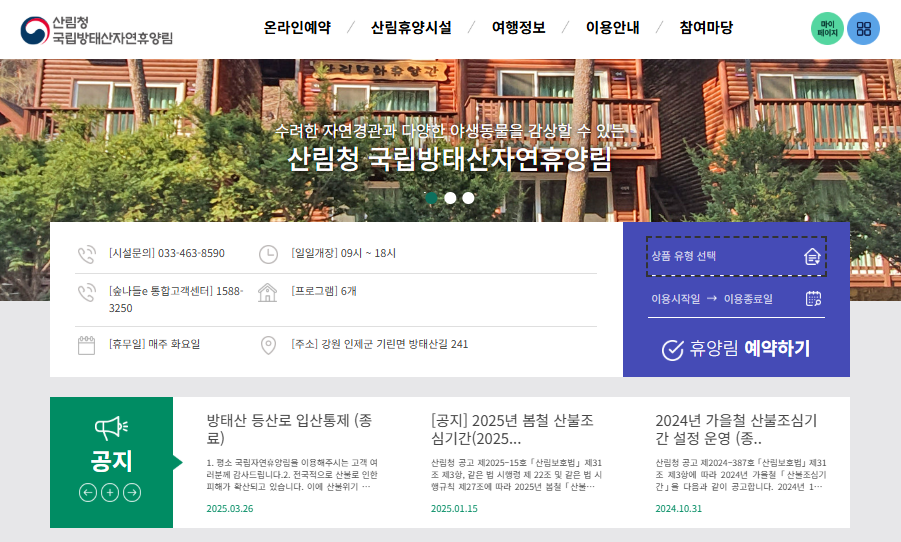The width and height of the screenshot is (901, 542).
Task: Open the 산림휴양시설 menu
Action: pos(411,27)
